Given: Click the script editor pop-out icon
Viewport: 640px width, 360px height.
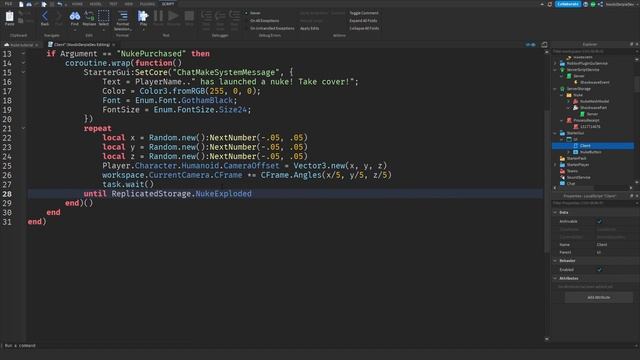Looking at the screenshot, I should tap(544, 44).
